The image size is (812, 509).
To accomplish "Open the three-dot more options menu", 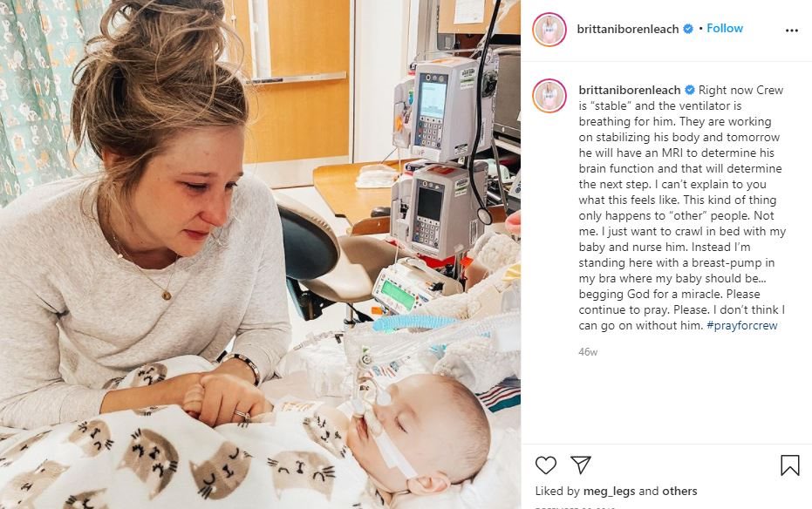I will click(x=791, y=31).
